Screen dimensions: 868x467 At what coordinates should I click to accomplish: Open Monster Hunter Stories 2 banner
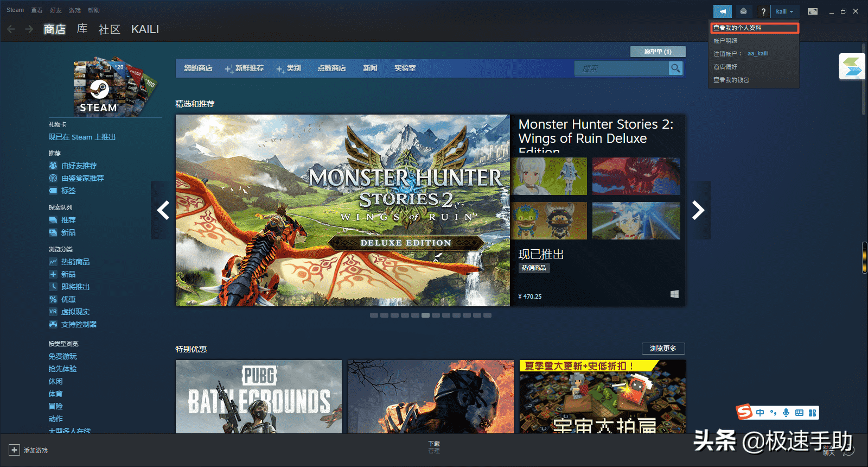click(343, 210)
